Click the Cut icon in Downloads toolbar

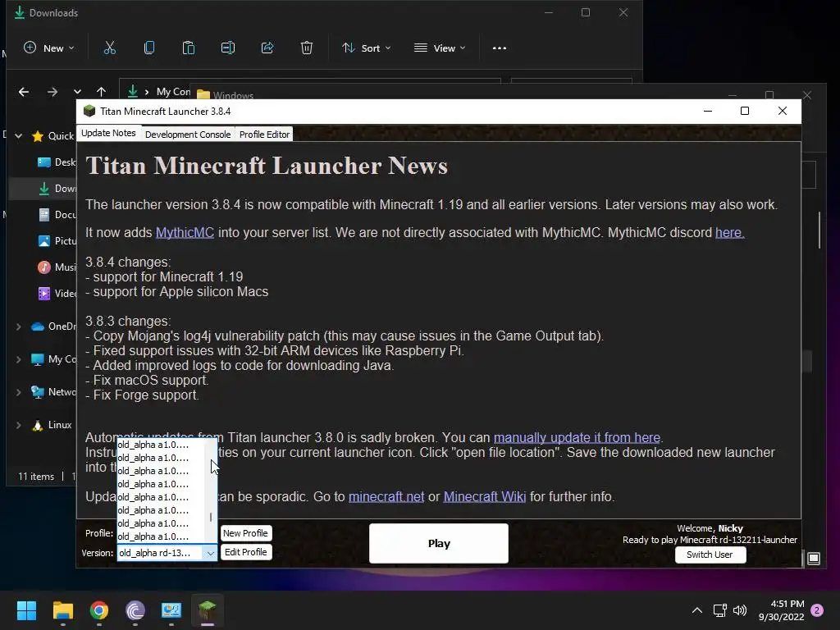click(109, 48)
